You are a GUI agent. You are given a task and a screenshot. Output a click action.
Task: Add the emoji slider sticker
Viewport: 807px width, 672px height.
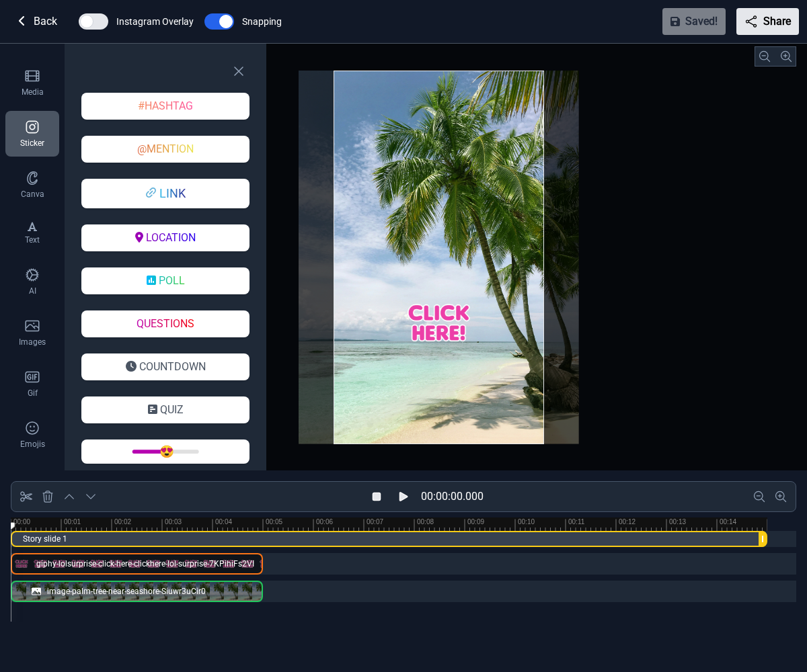pos(165,452)
